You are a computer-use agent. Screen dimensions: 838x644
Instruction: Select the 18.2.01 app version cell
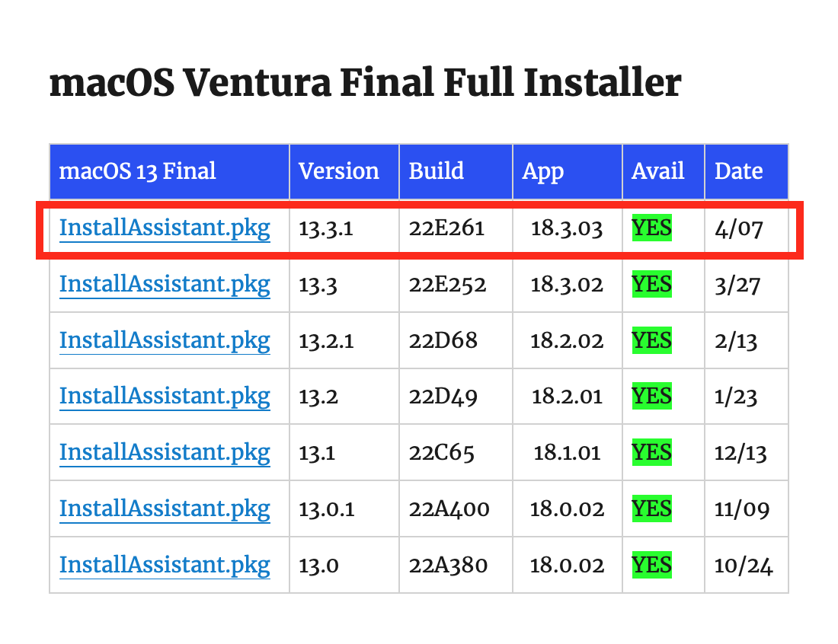(567, 397)
